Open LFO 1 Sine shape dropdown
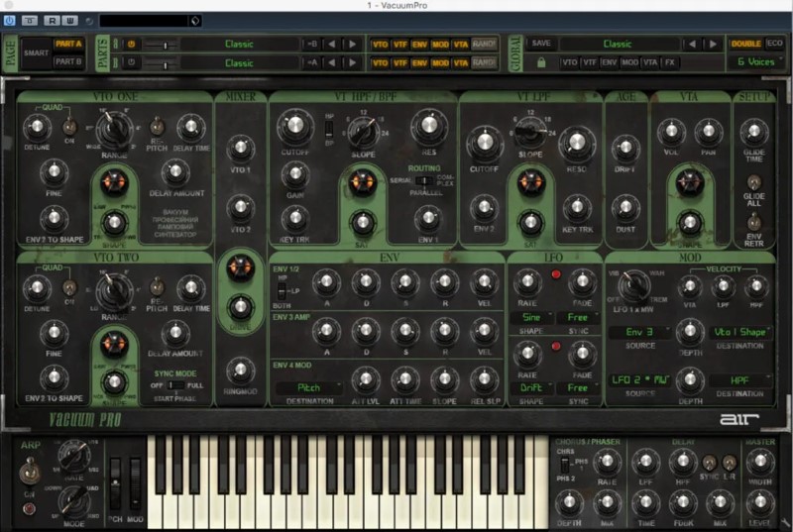Viewport: 793px width, 532px height. 531,317
